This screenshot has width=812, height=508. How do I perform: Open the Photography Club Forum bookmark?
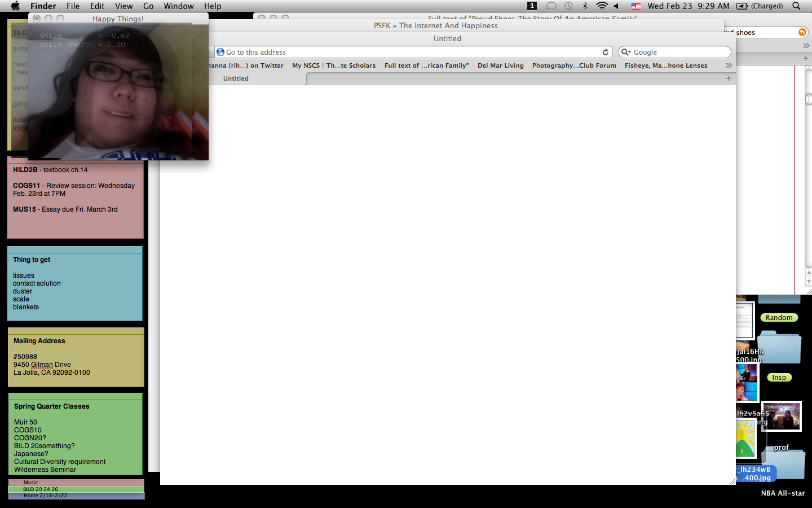pos(573,65)
